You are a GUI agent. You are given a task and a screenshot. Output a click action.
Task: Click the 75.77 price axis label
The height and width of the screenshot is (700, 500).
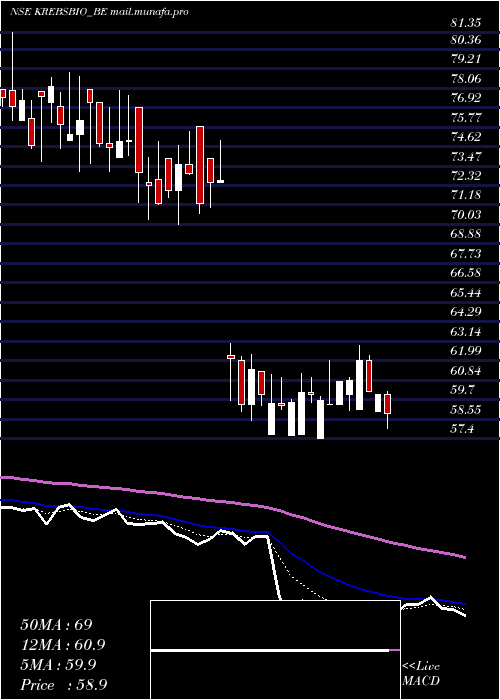point(466,118)
